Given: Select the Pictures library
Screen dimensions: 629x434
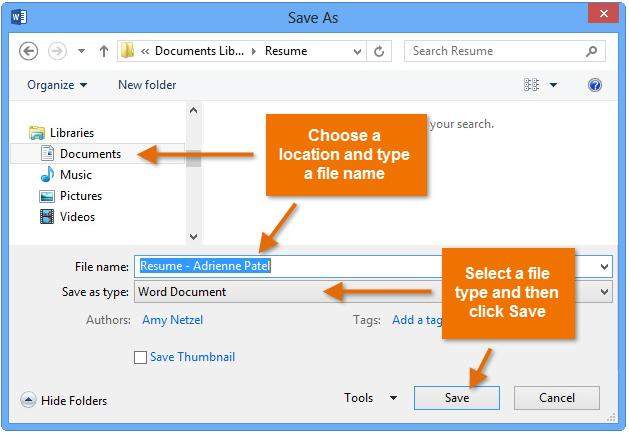Looking at the screenshot, I should tap(81, 196).
